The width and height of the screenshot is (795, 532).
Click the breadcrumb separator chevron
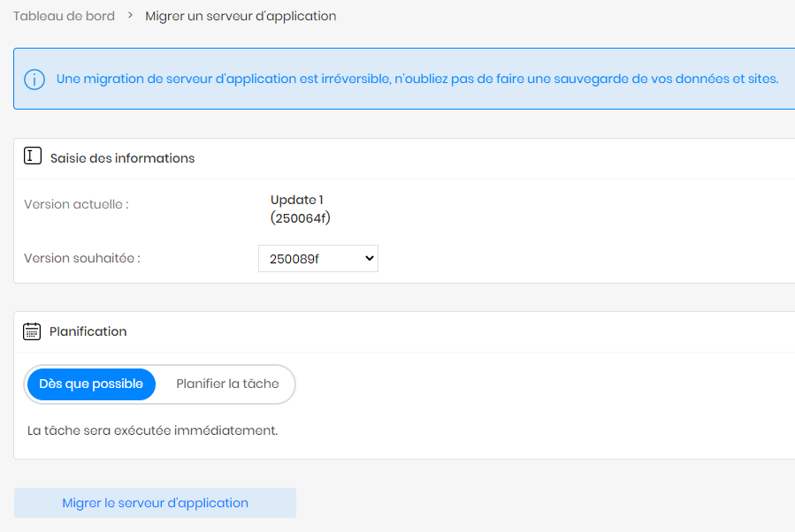[x=130, y=16]
